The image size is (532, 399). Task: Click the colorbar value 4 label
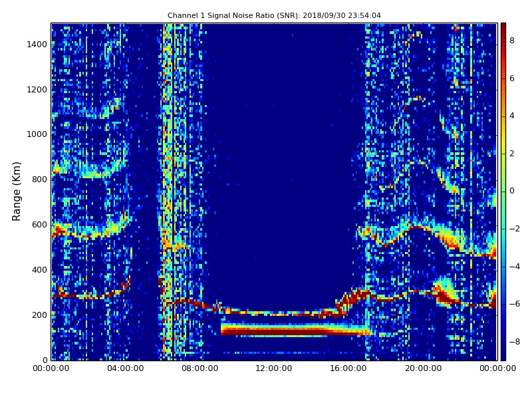click(511, 116)
